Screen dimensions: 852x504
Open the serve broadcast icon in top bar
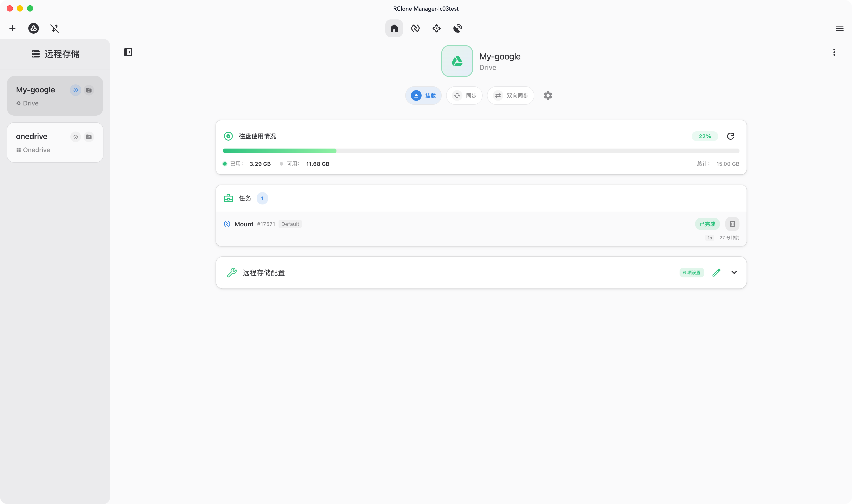pos(458,28)
